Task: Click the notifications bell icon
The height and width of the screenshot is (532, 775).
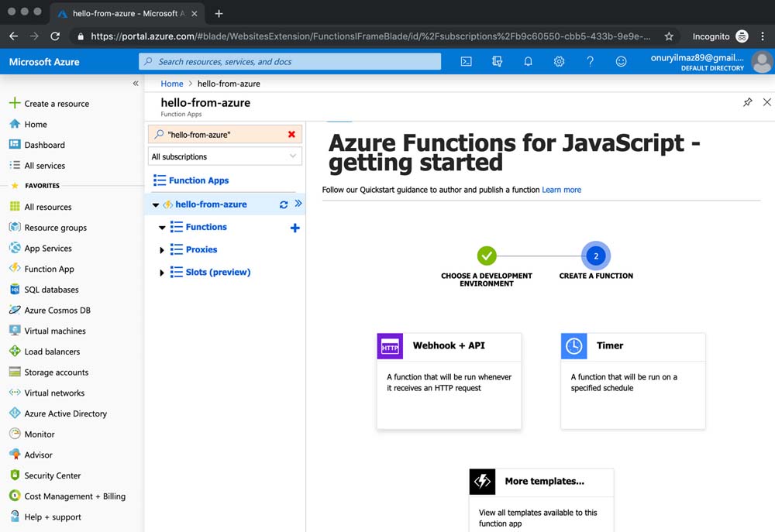Action: (528, 62)
